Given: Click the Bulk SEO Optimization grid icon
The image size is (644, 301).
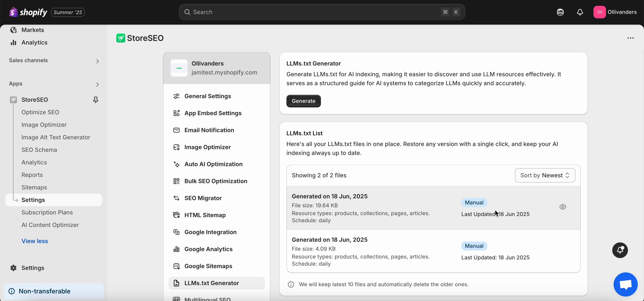Looking at the screenshot, I should point(176,181).
